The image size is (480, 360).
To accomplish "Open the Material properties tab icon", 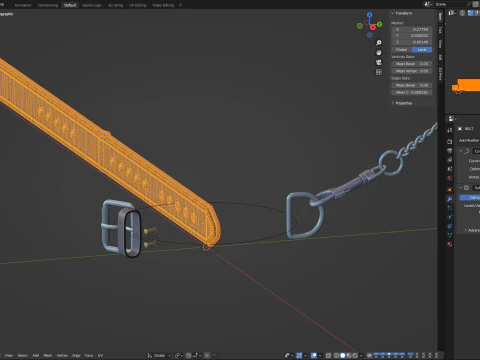I will click(x=450, y=244).
